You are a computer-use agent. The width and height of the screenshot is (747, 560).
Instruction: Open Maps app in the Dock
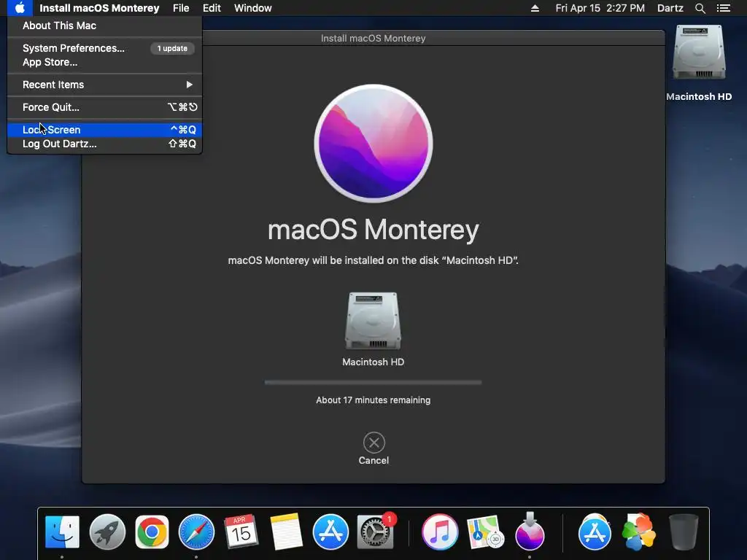tap(485, 532)
